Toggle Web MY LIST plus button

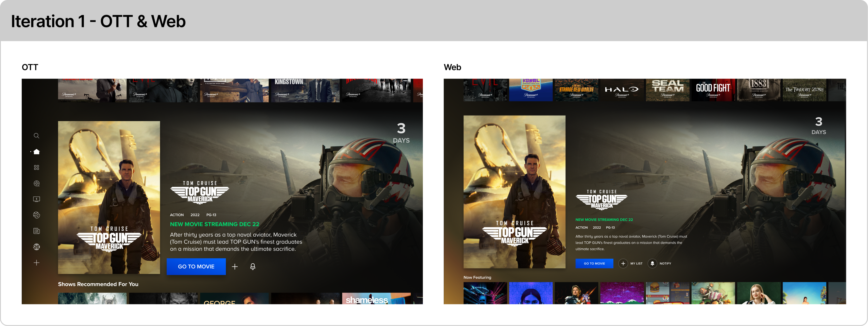point(623,263)
